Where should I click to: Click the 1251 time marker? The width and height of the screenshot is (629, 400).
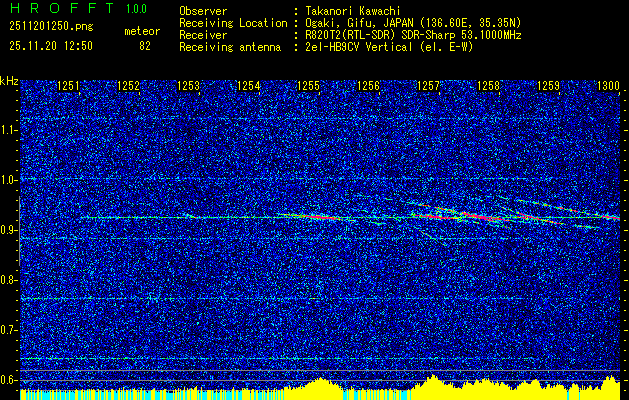(x=68, y=85)
